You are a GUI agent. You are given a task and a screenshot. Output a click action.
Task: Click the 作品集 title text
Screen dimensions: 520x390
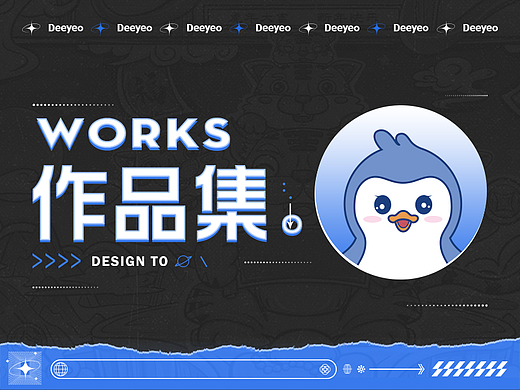click(150, 204)
